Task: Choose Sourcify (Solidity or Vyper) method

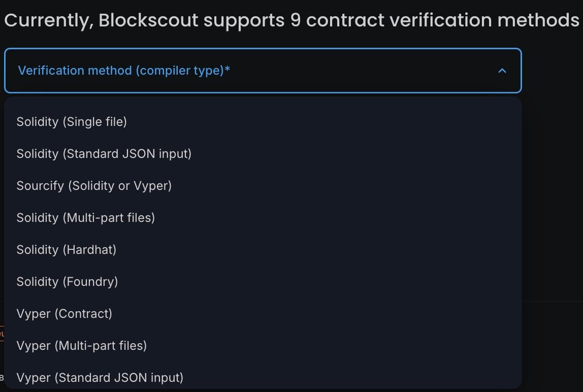Action: (x=94, y=186)
